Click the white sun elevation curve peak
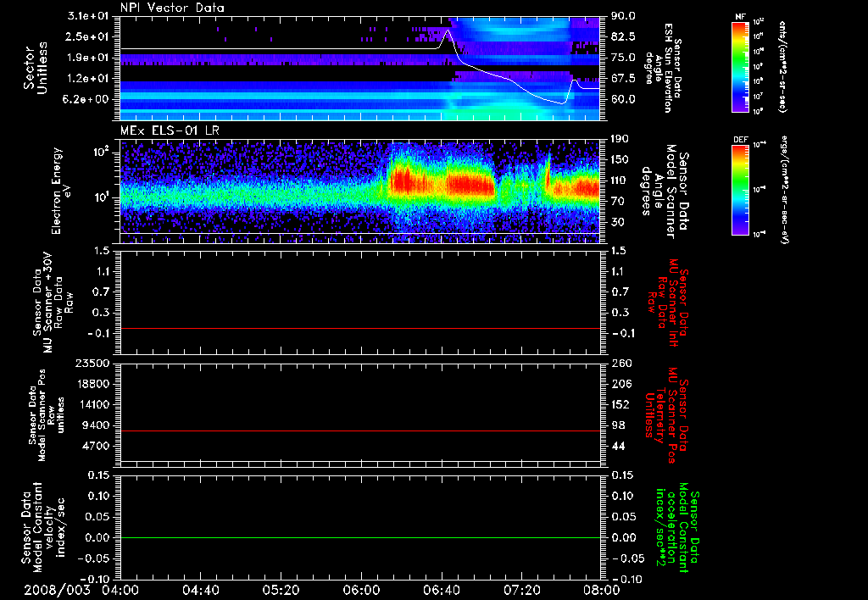Viewport: 868px width, 600px height. click(x=448, y=31)
